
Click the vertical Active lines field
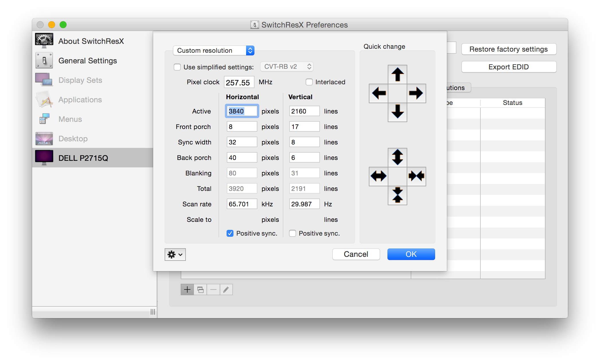click(304, 111)
